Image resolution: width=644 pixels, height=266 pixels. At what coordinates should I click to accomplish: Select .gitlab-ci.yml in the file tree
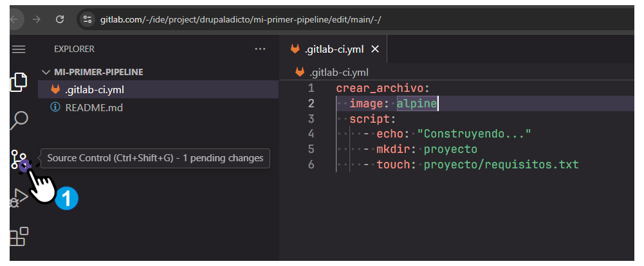tap(95, 89)
